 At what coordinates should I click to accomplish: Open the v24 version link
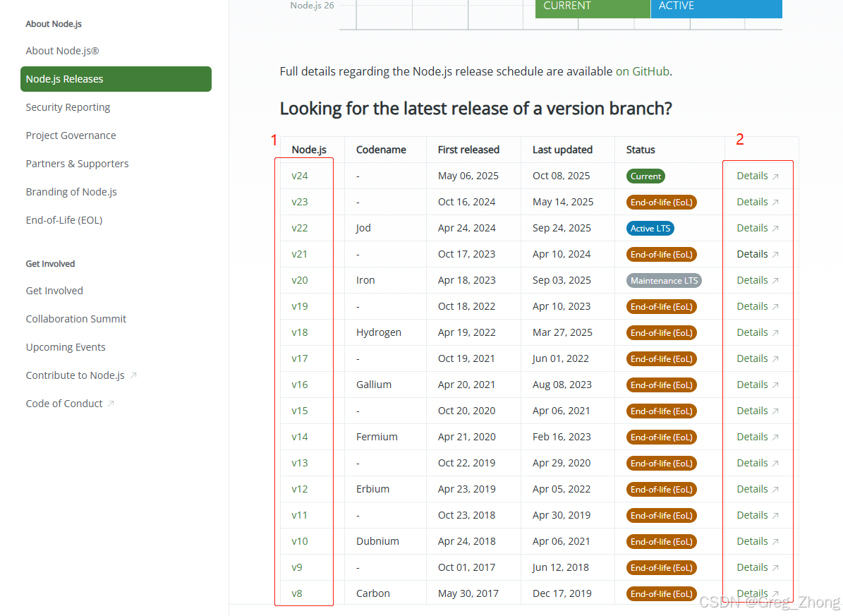click(299, 176)
